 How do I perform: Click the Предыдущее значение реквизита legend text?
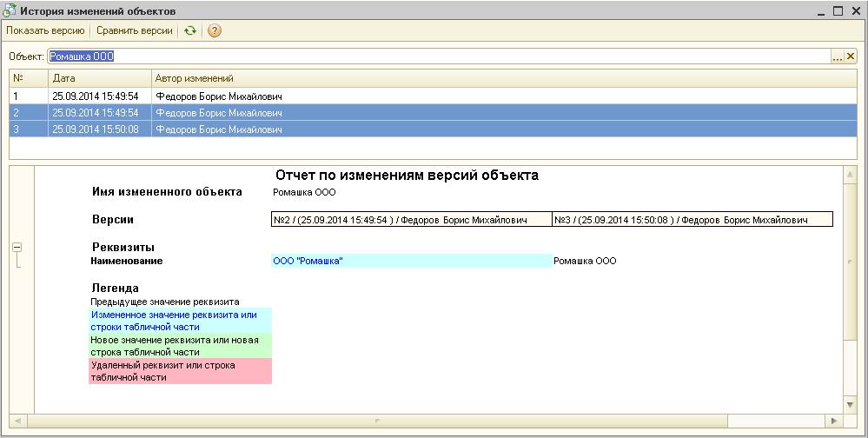pyautogui.click(x=165, y=302)
